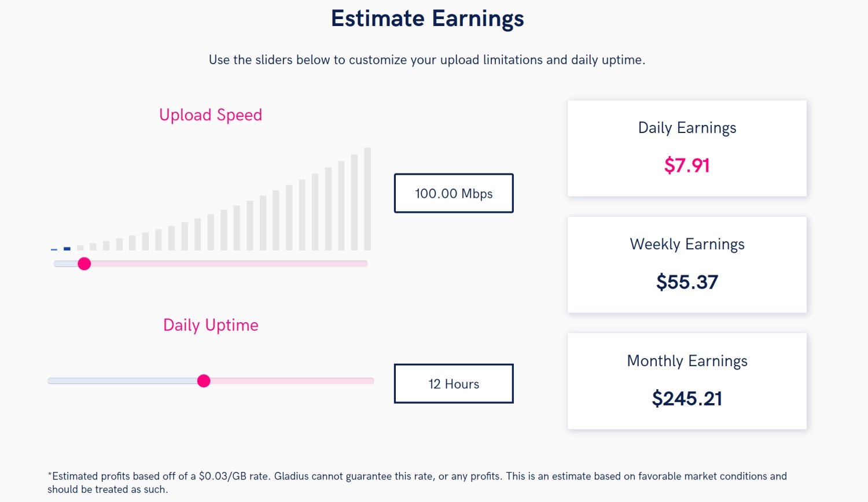
Task: Click the Upload Speed label
Action: coord(211,115)
